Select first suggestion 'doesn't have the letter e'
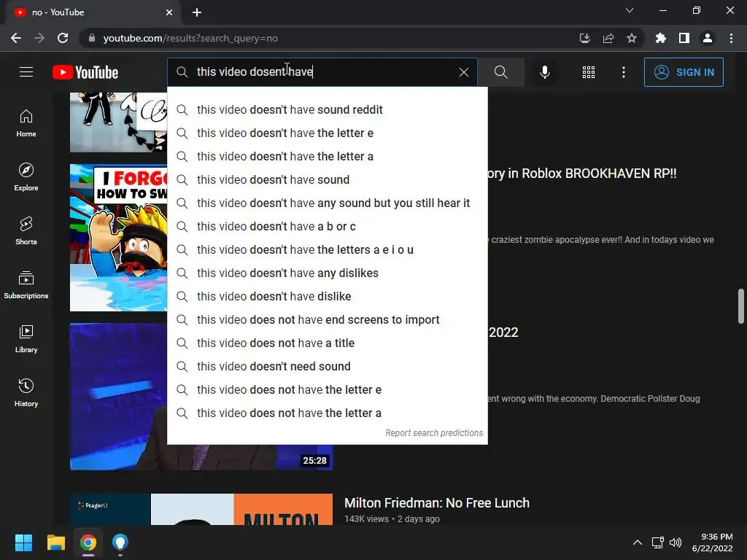 point(328,133)
